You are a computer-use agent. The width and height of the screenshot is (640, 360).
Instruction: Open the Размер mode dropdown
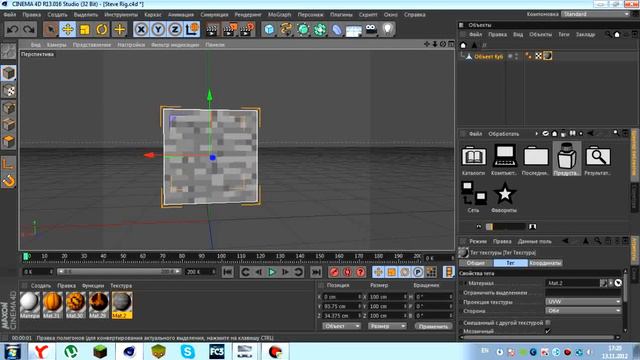(387, 326)
